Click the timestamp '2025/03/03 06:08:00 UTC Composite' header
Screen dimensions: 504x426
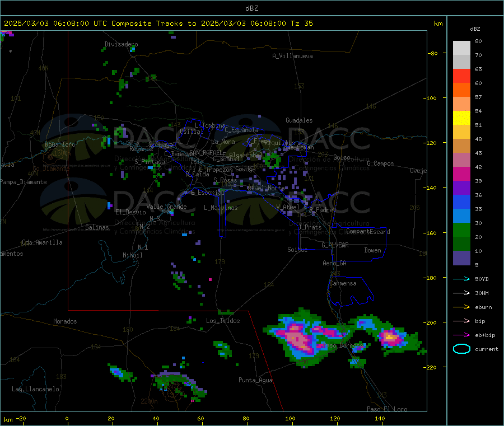77,24
